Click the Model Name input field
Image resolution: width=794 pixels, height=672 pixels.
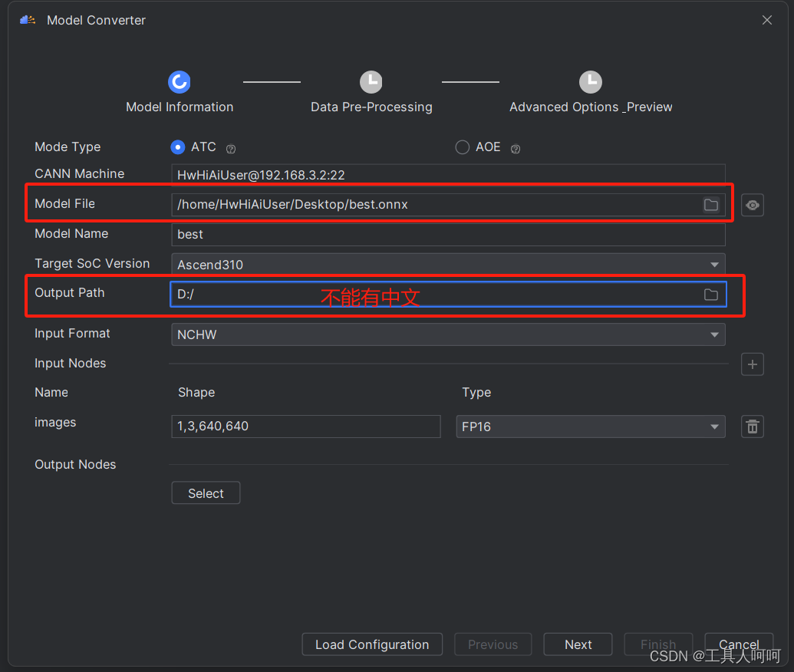[448, 235]
